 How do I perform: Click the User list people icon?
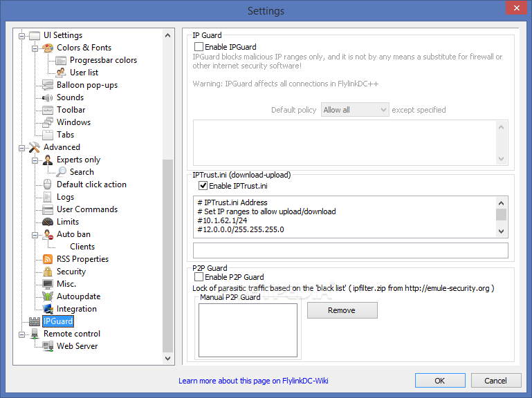coord(61,73)
